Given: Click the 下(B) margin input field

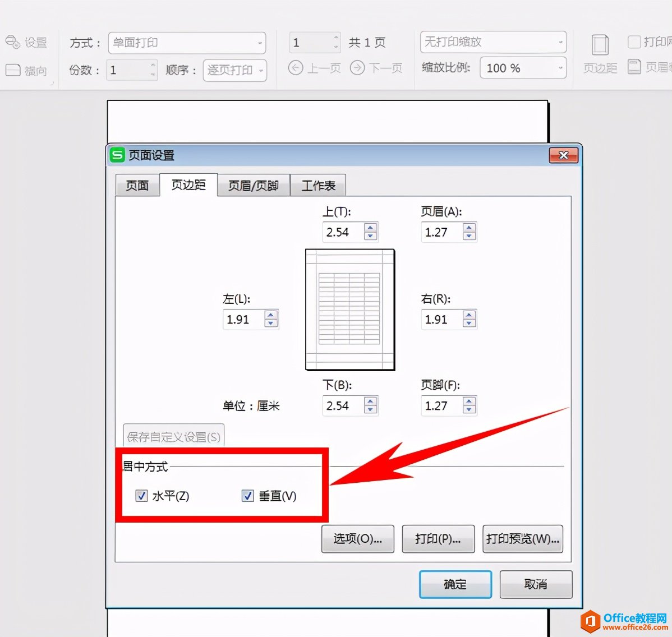Looking at the screenshot, I should 344,405.
